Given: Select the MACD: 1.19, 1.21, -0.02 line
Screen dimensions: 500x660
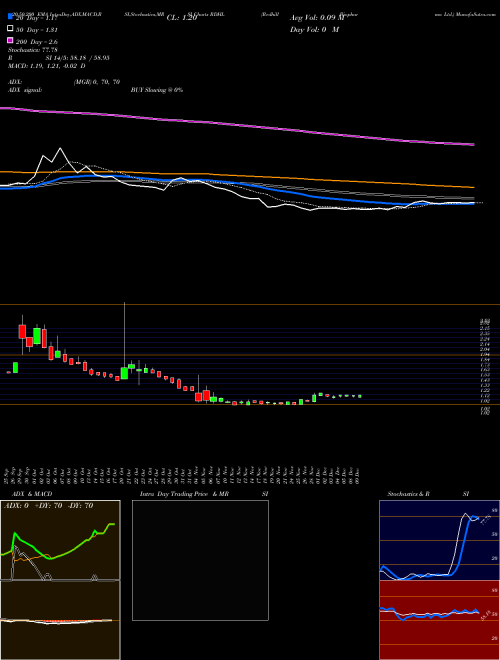Looking at the screenshot, I should (x=47, y=66).
